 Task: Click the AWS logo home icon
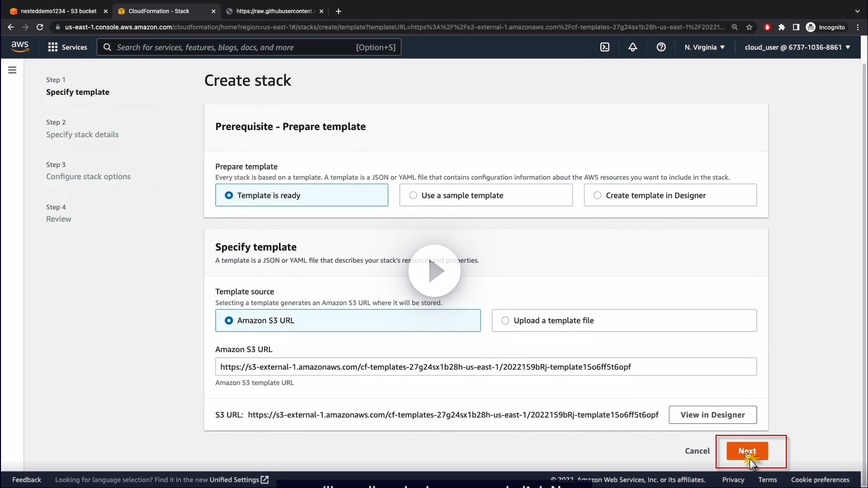coord(20,47)
